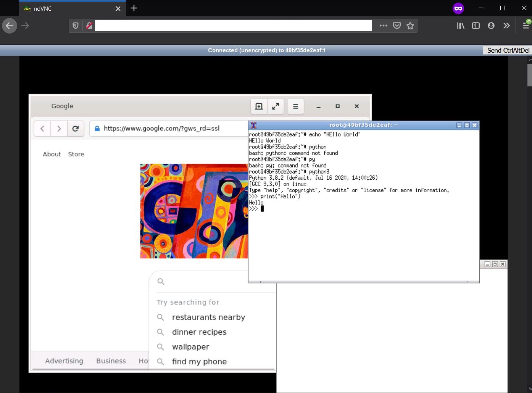Reload the Google page
532x393 pixels.
76,129
